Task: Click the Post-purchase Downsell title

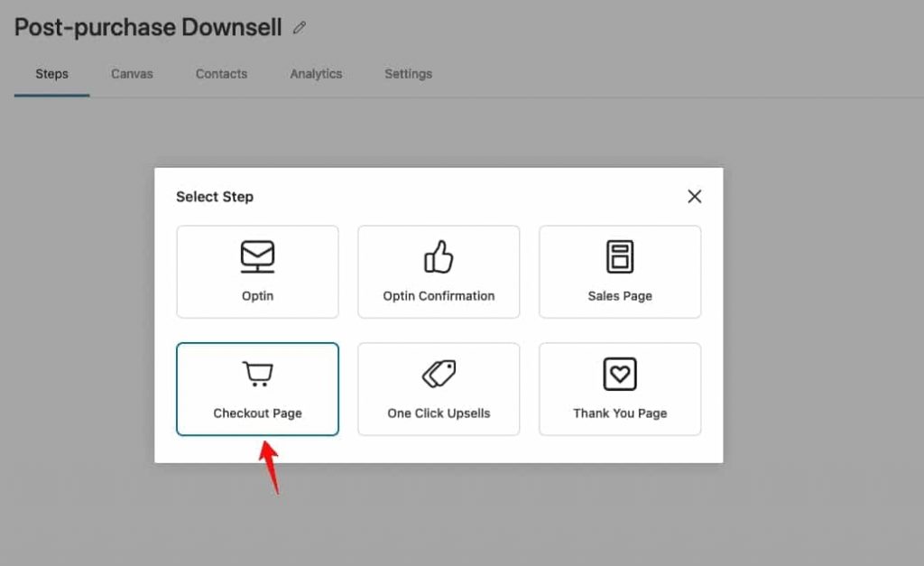Action: point(148,28)
